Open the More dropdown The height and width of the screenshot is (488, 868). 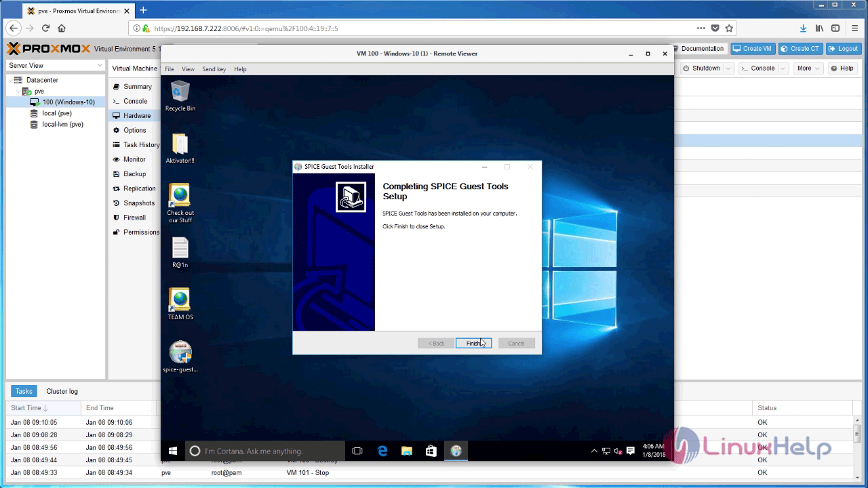pos(807,68)
